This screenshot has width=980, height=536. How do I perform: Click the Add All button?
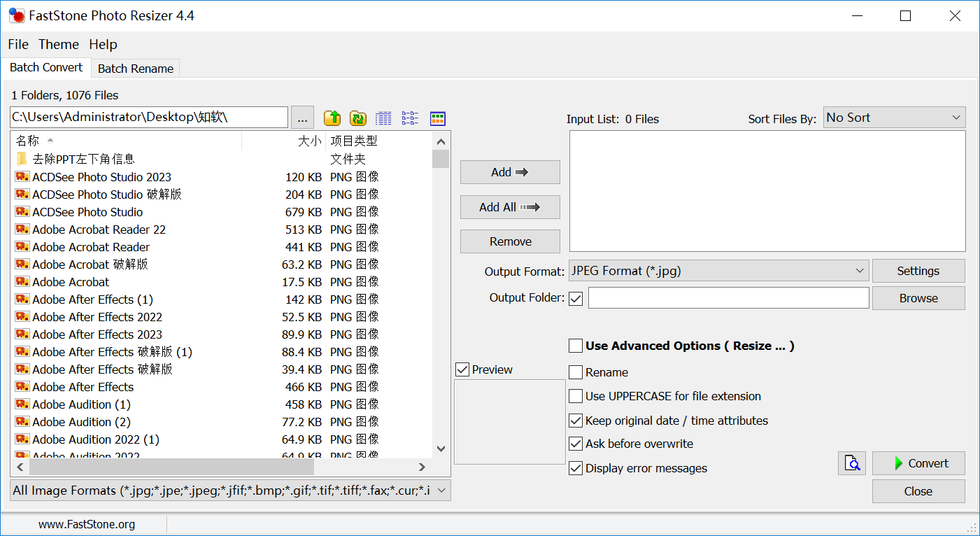click(x=510, y=207)
